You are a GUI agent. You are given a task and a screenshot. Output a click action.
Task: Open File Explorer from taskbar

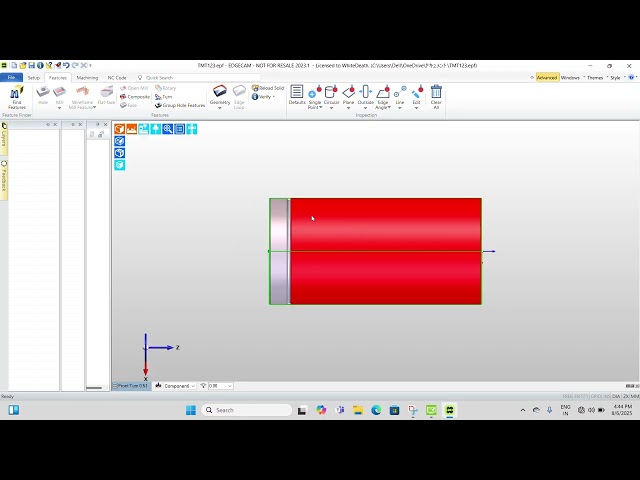358,410
